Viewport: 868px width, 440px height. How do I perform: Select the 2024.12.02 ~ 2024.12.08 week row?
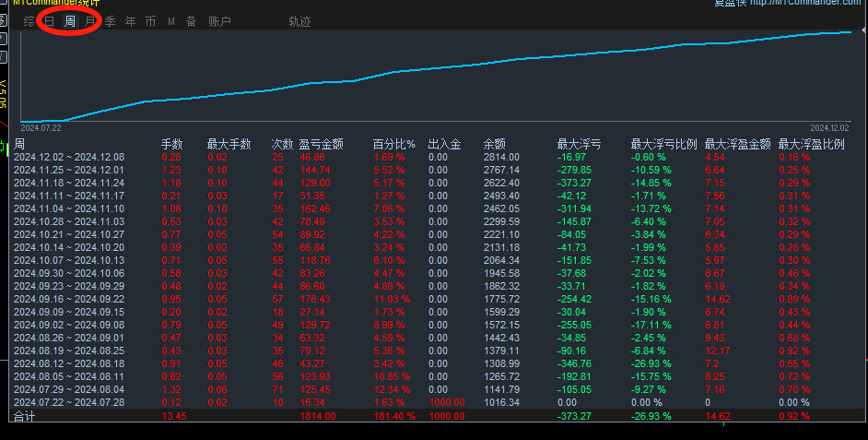point(68,158)
